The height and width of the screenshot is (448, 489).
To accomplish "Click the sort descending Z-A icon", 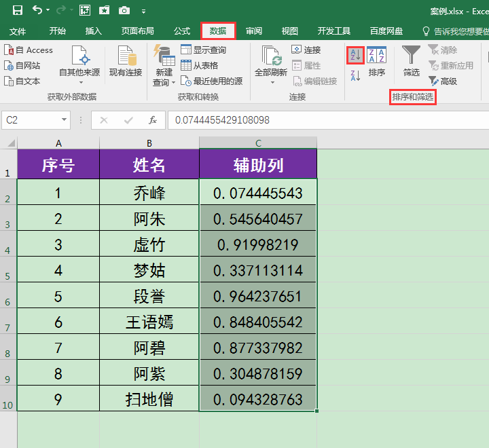I will coord(355,76).
